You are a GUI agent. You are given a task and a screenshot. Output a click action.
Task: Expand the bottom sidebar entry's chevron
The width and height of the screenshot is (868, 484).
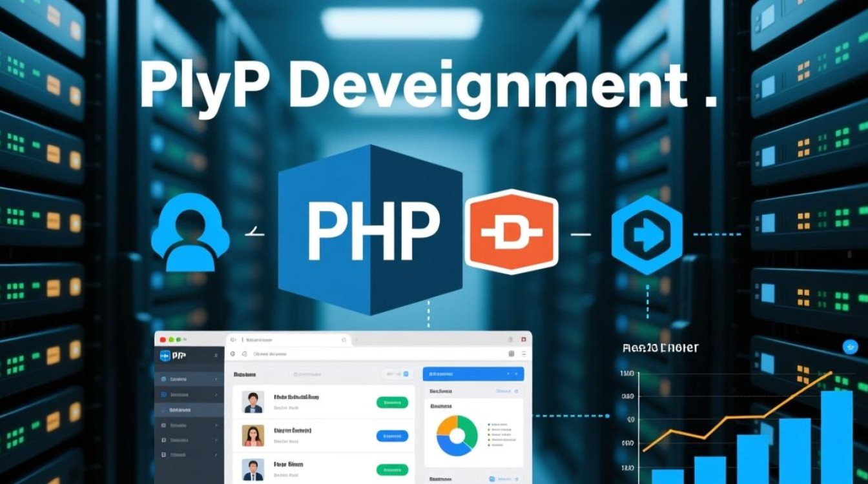tap(216, 455)
